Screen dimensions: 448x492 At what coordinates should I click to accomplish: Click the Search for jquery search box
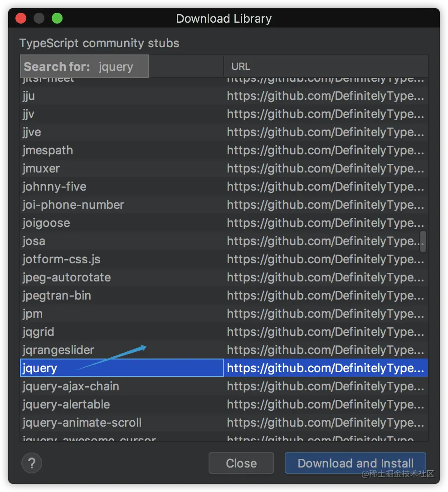tap(84, 67)
